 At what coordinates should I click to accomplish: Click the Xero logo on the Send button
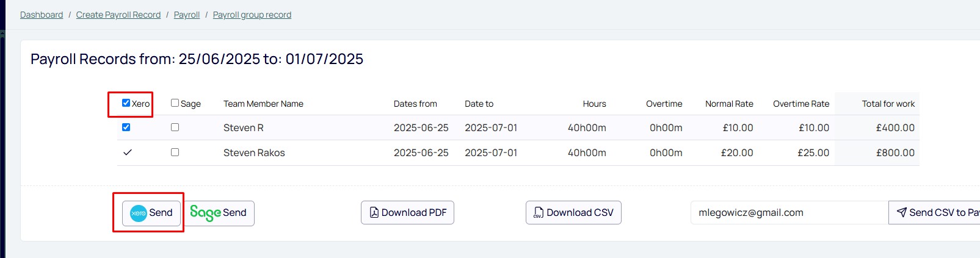point(139,213)
